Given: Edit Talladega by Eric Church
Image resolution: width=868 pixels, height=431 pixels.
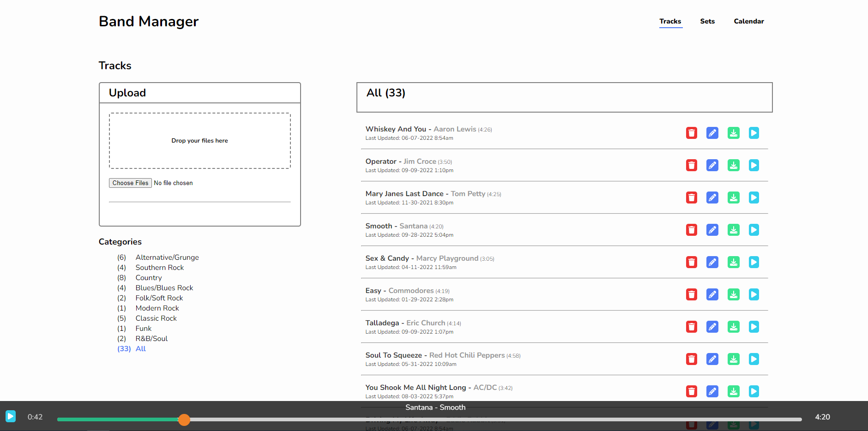Looking at the screenshot, I should click(712, 327).
